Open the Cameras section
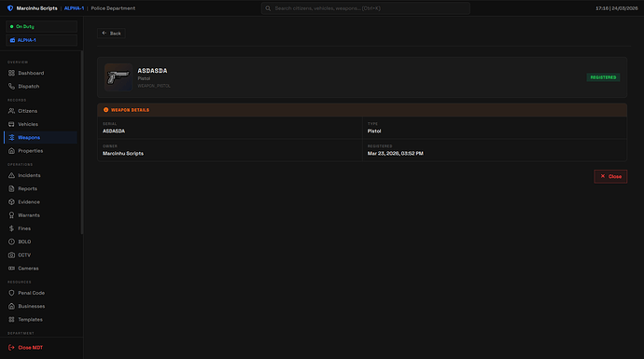 tap(40, 269)
